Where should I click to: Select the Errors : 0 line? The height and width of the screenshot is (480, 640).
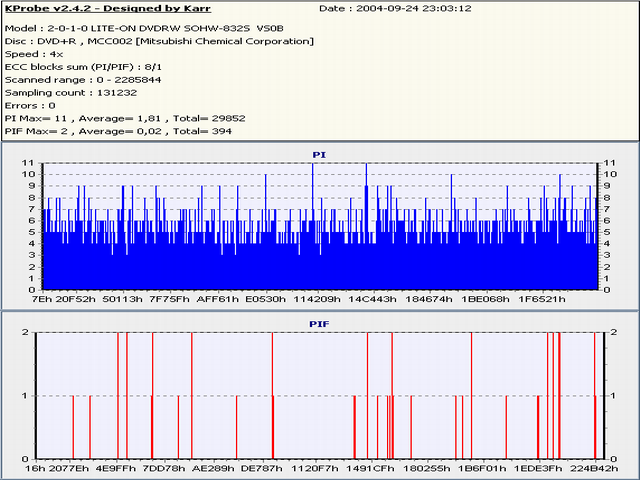point(30,106)
